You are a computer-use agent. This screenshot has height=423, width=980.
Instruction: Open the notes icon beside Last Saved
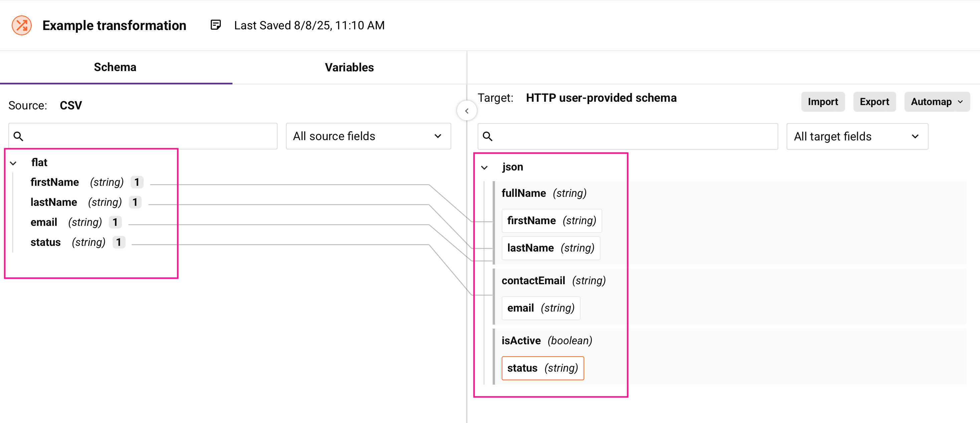click(x=215, y=25)
